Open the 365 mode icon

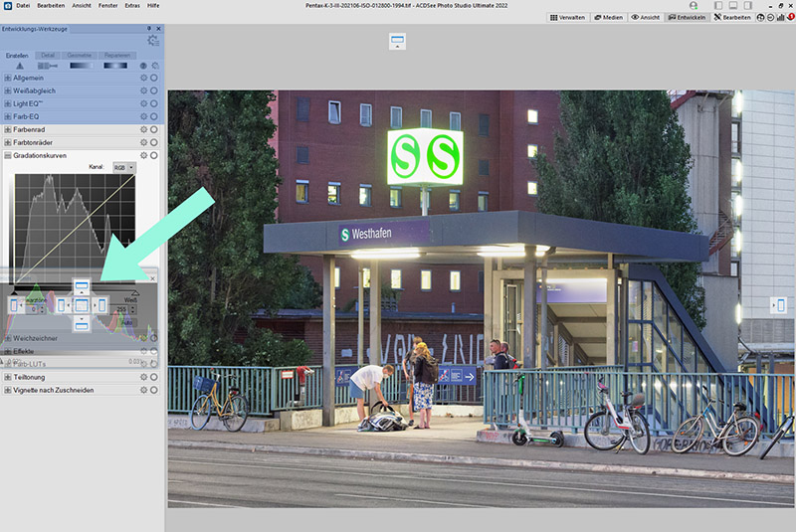pyautogui.click(x=760, y=17)
